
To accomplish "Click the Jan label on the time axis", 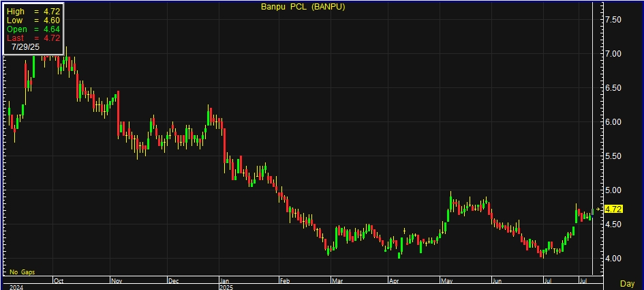I will 226,281.
